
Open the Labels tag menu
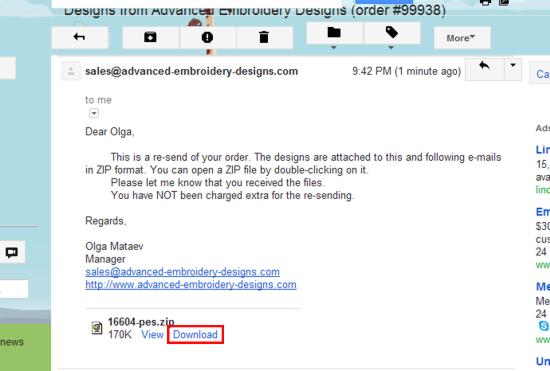pyautogui.click(x=392, y=34)
